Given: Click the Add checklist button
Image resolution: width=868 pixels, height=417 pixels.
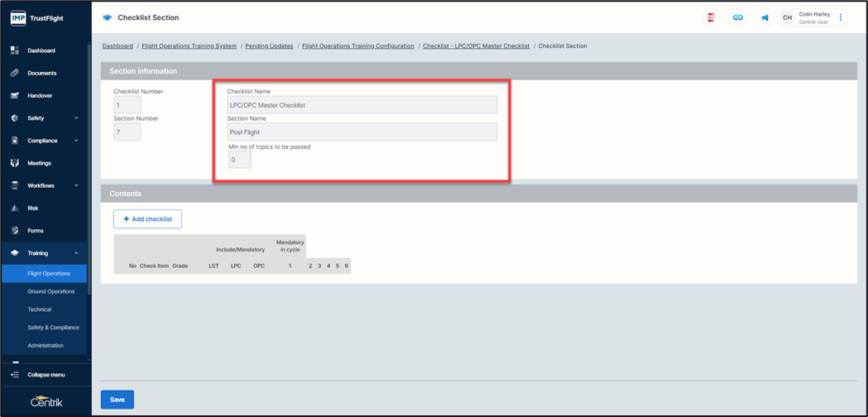Looking at the screenshot, I should tap(147, 219).
